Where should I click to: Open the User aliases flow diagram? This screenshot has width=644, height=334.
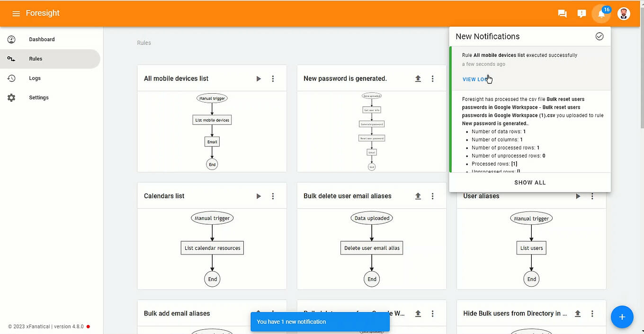pyautogui.click(x=531, y=249)
